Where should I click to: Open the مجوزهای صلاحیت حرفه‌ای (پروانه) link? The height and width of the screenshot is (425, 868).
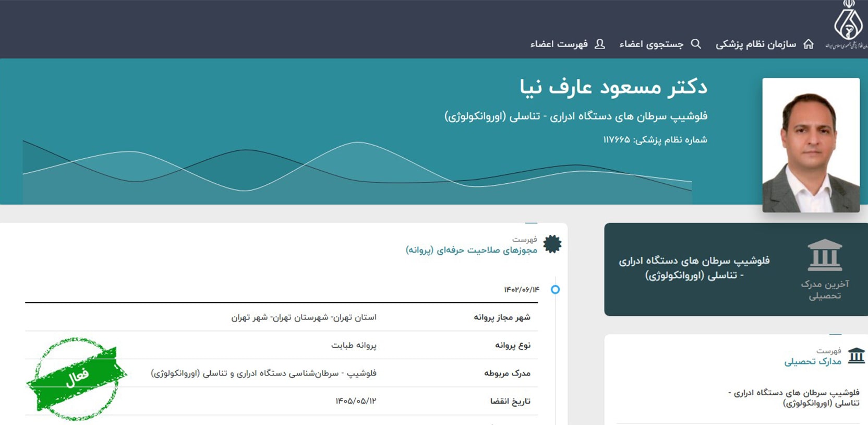[x=471, y=250]
